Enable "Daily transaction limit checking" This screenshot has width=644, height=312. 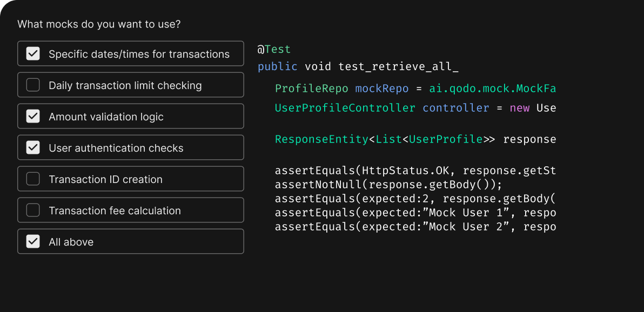coord(32,85)
